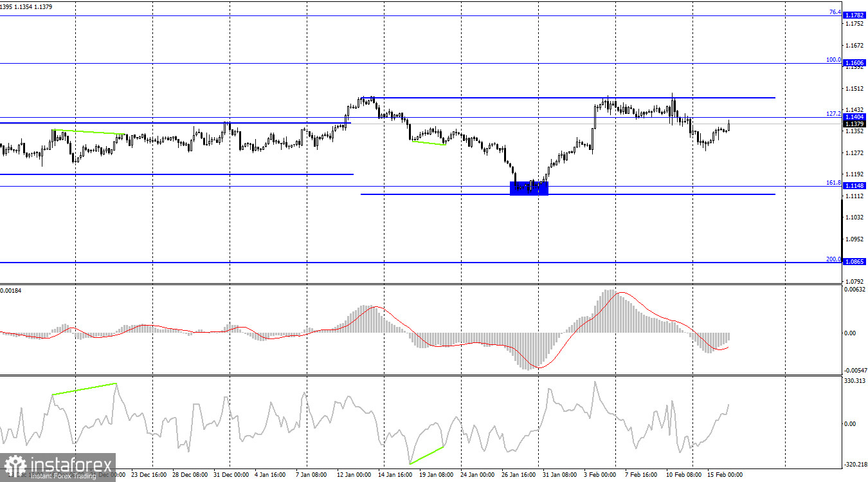Viewport: 868px width, 482px height.
Task: Click the 1.0952 price axis value
Action: tap(854, 239)
